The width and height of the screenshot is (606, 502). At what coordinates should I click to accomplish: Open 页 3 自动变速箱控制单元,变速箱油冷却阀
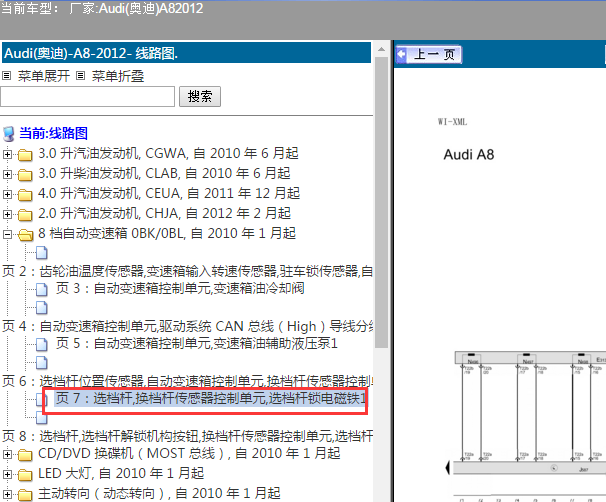coord(180,288)
